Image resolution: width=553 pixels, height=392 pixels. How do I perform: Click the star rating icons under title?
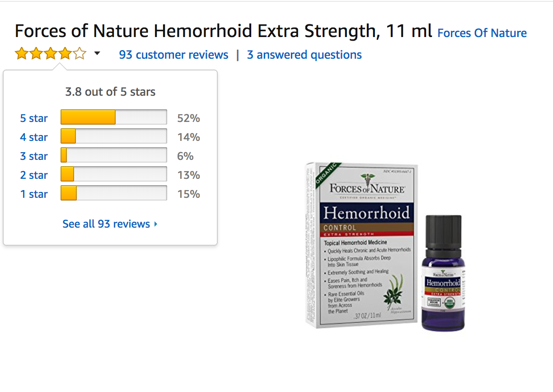tap(51, 54)
